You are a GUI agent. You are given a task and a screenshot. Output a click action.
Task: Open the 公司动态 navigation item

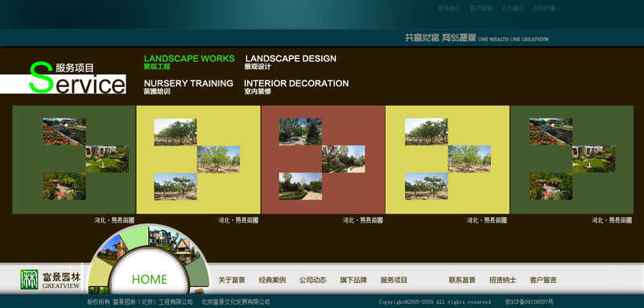point(312,280)
